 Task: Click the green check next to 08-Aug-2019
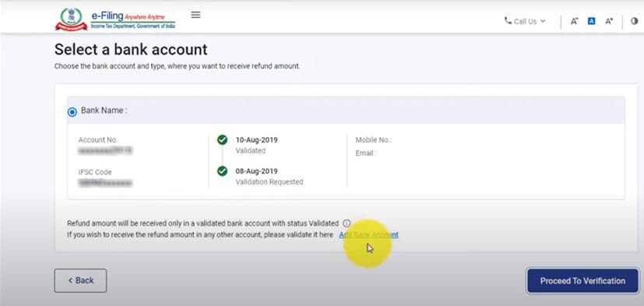(222, 171)
